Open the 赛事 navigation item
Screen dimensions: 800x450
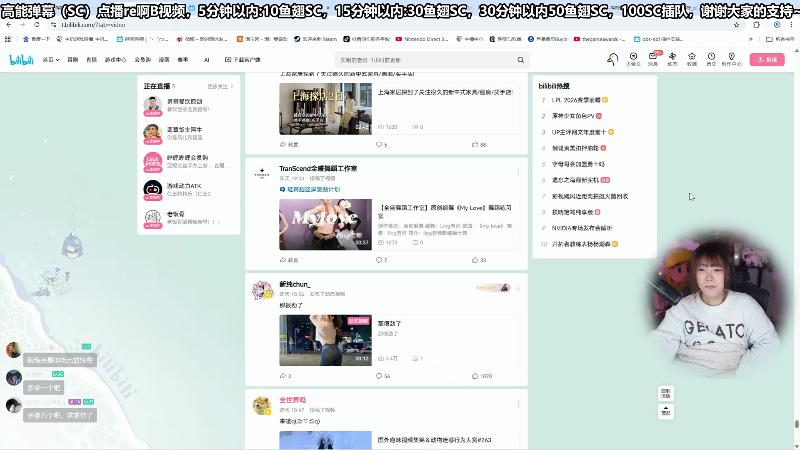pos(183,60)
